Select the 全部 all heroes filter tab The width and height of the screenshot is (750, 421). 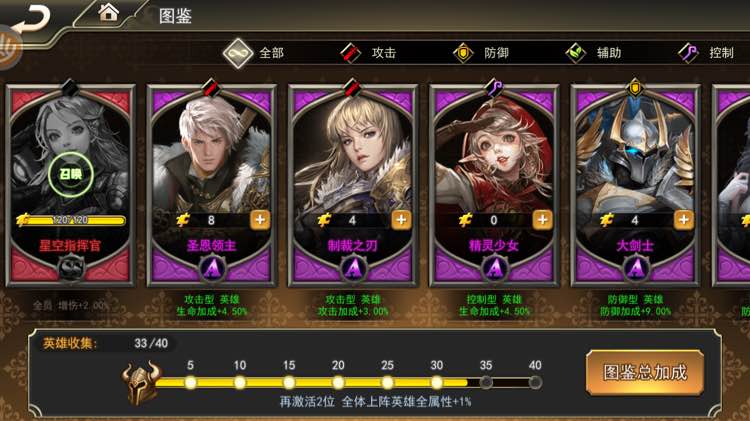pyautogui.click(x=255, y=53)
